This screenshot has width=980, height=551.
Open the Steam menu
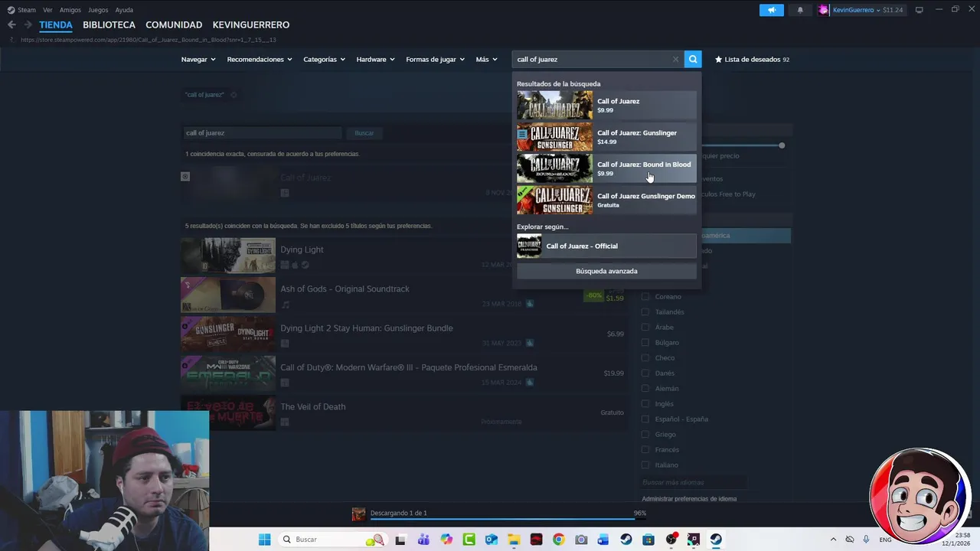pos(27,10)
